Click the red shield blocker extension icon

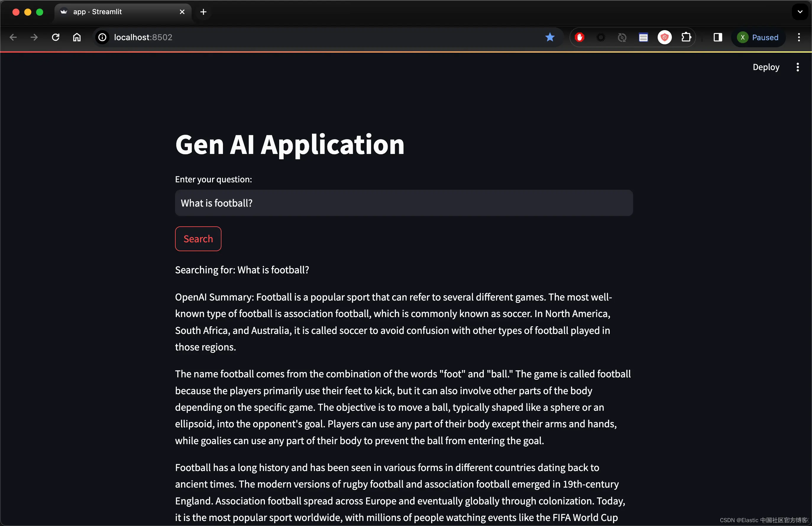click(x=665, y=37)
